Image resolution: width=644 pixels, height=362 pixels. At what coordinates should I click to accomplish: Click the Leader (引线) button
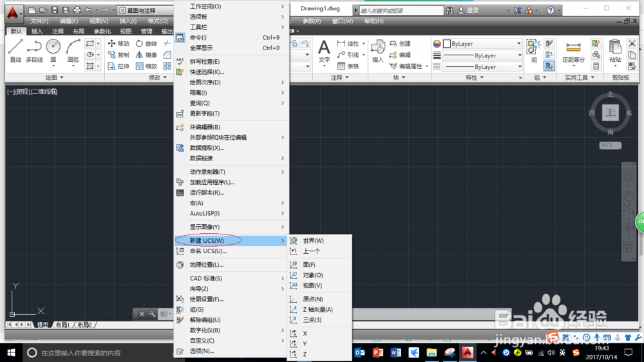click(348, 55)
